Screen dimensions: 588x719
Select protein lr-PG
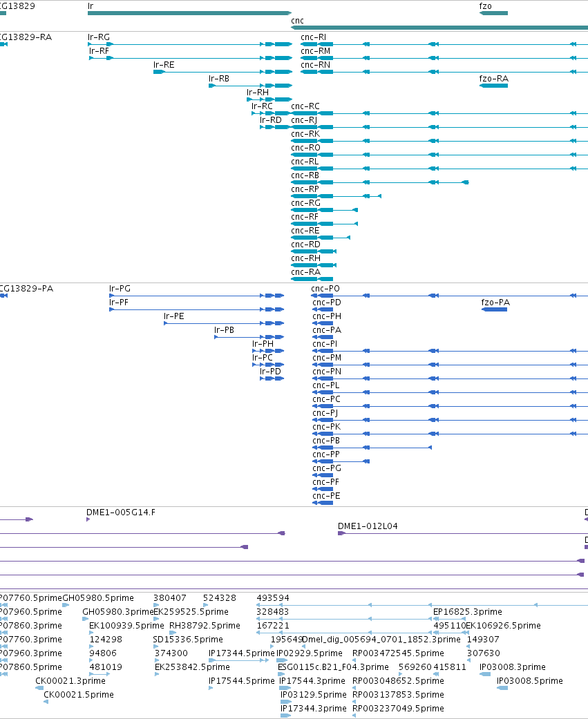pyautogui.click(x=197, y=296)
